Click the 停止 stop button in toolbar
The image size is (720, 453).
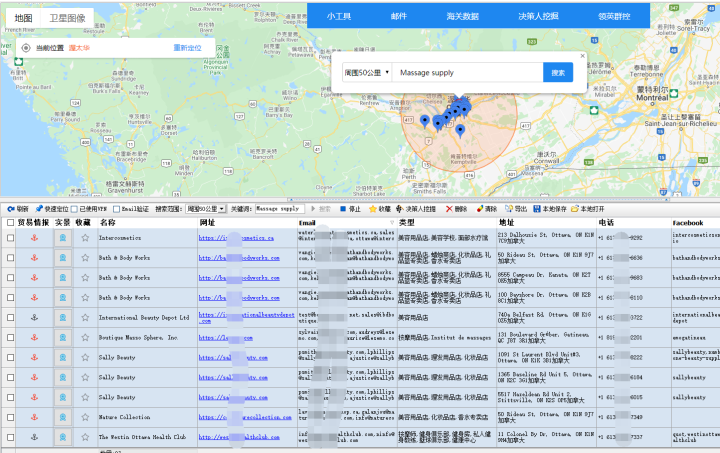pos(350,209)
